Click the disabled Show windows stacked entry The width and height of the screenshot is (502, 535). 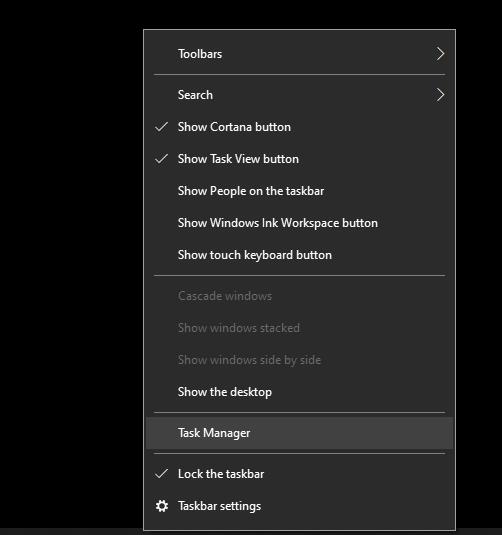pyautogui.click(x=299, y=328)
